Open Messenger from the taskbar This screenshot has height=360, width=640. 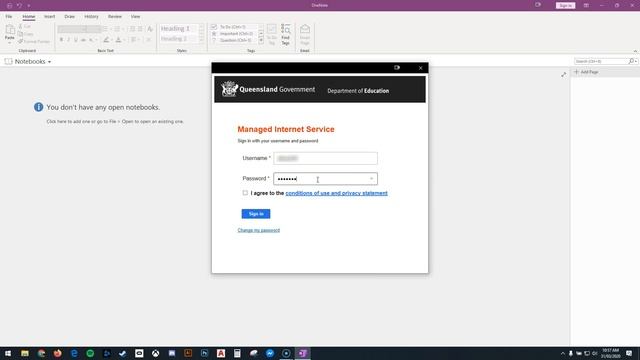[270, 353]
